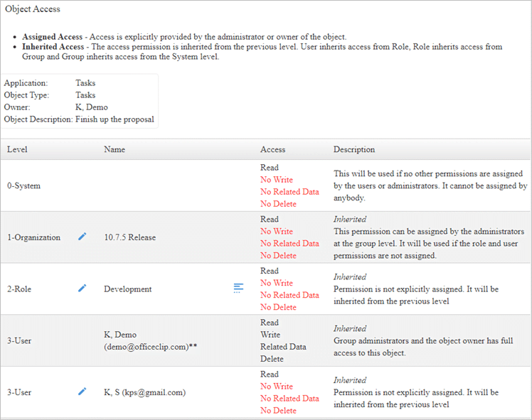The image size is (532, 420).
Task: Edit permissions for 2-Role Development
Action: (x=82, y=288)
